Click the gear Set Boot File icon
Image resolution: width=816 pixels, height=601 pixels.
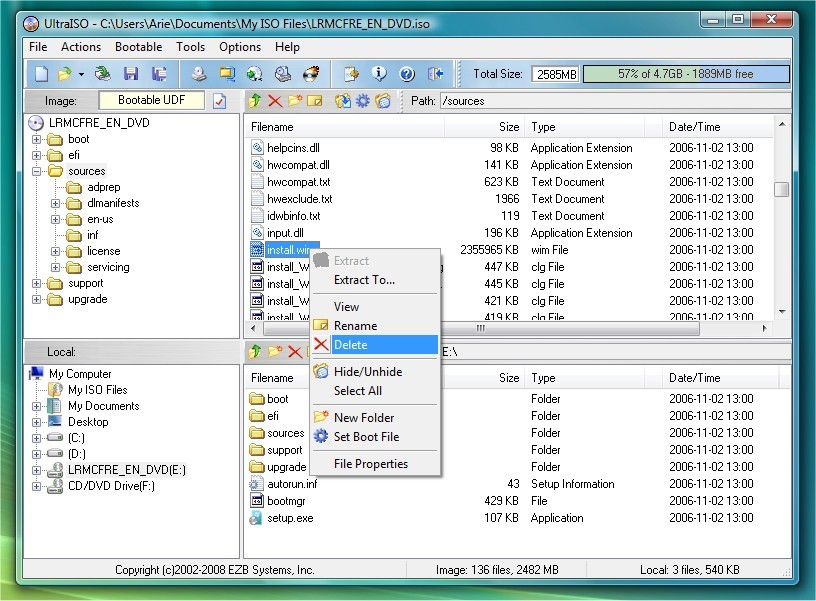(362, 101)
